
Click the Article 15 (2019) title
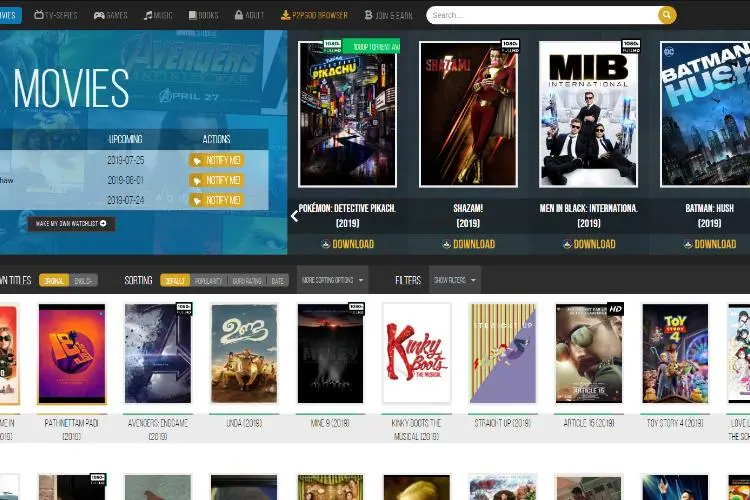click(x=589, y=423)
